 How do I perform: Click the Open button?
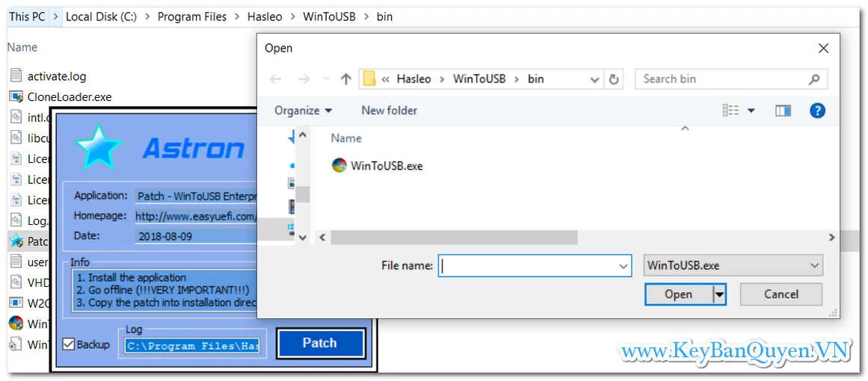(x=679, y=294)
